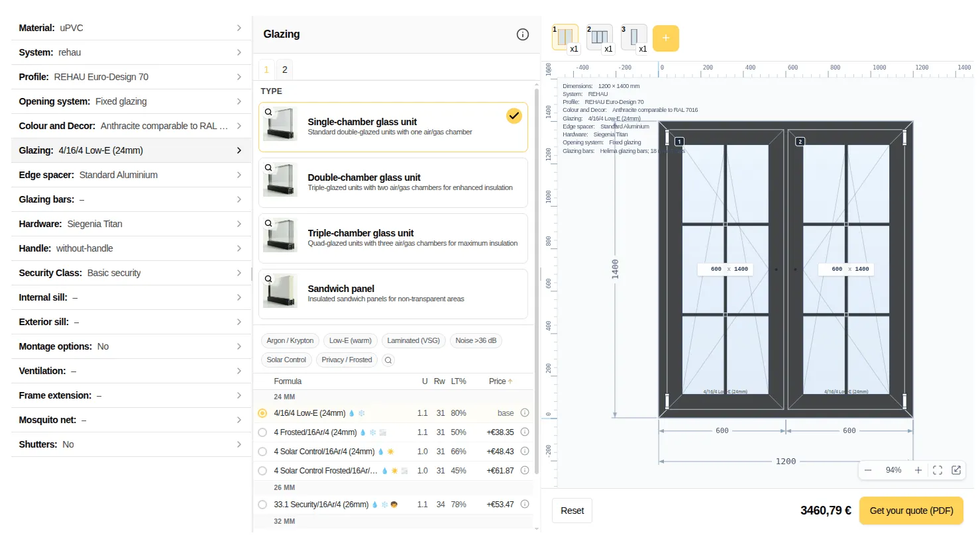Select 4 Solar Control Frosted/16Ar radio
Image resolution: width=980 pixels, height=541 pixels.
pos(262,471)
